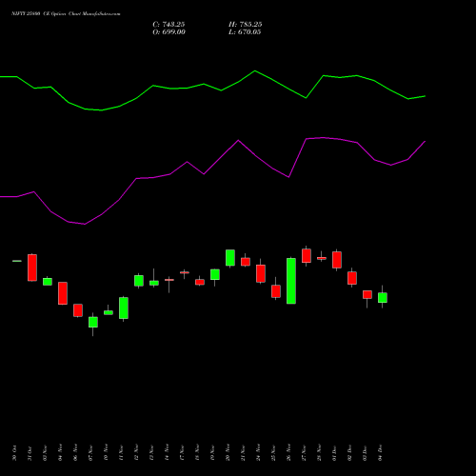
Task: Select the '31 Oct' date axis label
Action: [x=30, y=453]
